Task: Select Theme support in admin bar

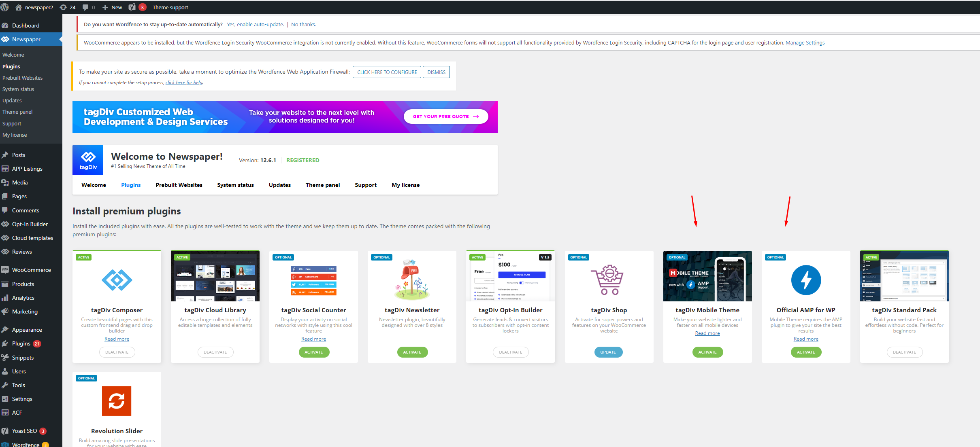Action: point(170,7)
